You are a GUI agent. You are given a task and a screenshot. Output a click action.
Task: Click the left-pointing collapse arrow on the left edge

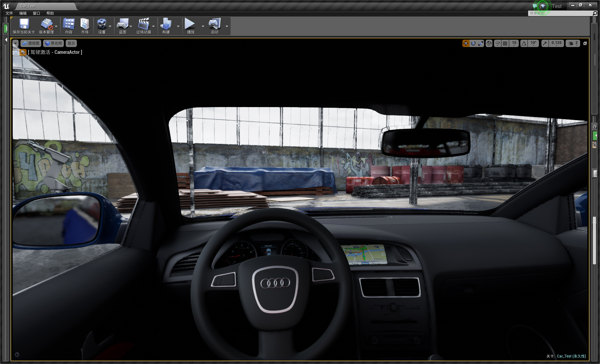click(x=6, y=40)
